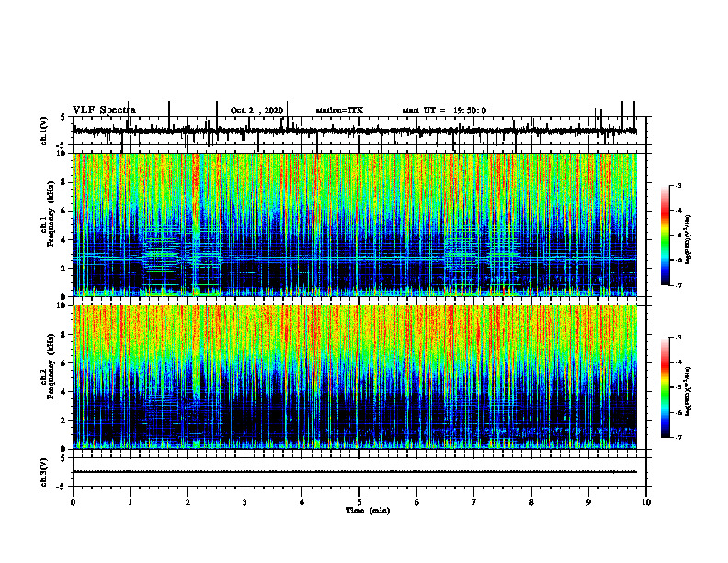The height and width of the screenshot is (563, 728).
Task: Select the "-3" label on ch.1 colorbar
Action: click(x=678, y=186)
